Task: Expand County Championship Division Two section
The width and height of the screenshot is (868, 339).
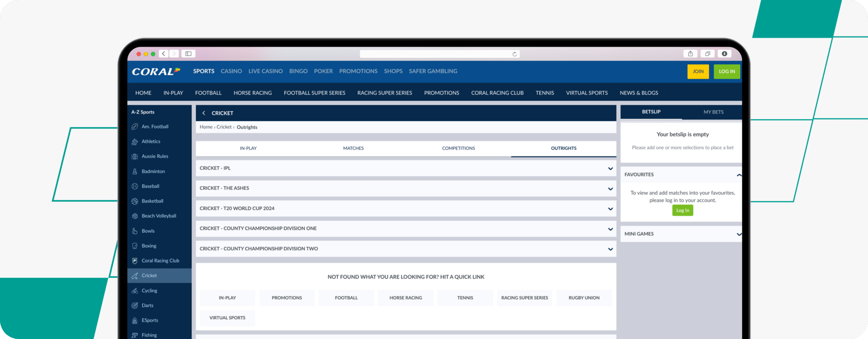Action: tap(406, 249)
